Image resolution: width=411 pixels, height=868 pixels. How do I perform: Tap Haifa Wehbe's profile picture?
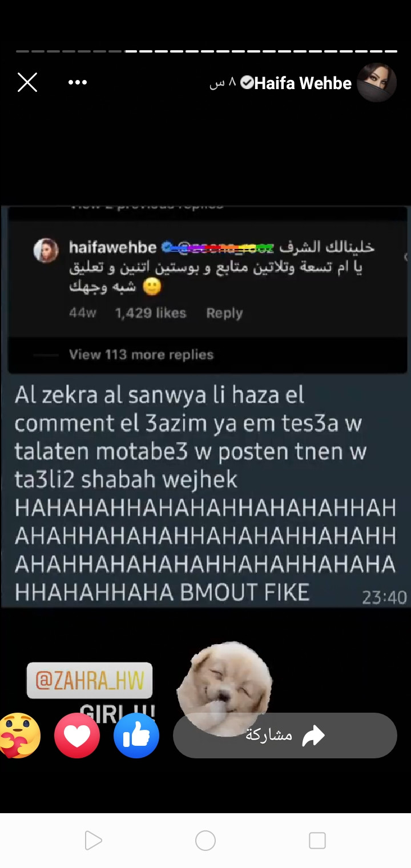point(377,82)
